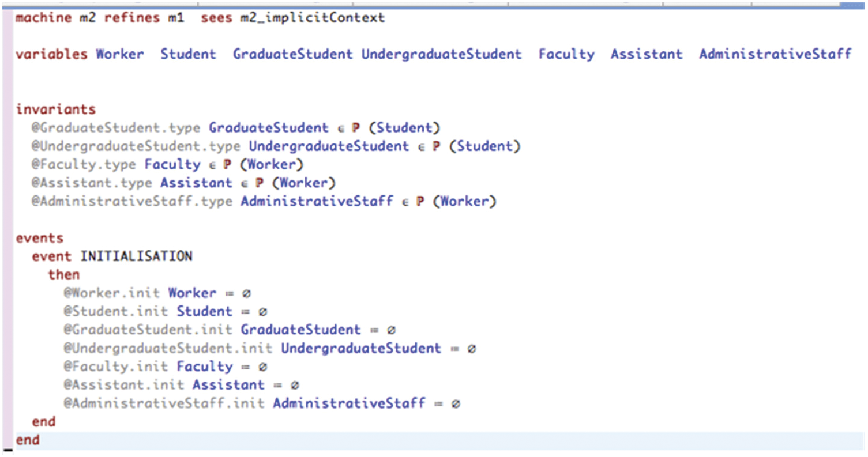Click the @AdministrativeStaff.init action label
868x457 pixels.
tap(164, 403)
